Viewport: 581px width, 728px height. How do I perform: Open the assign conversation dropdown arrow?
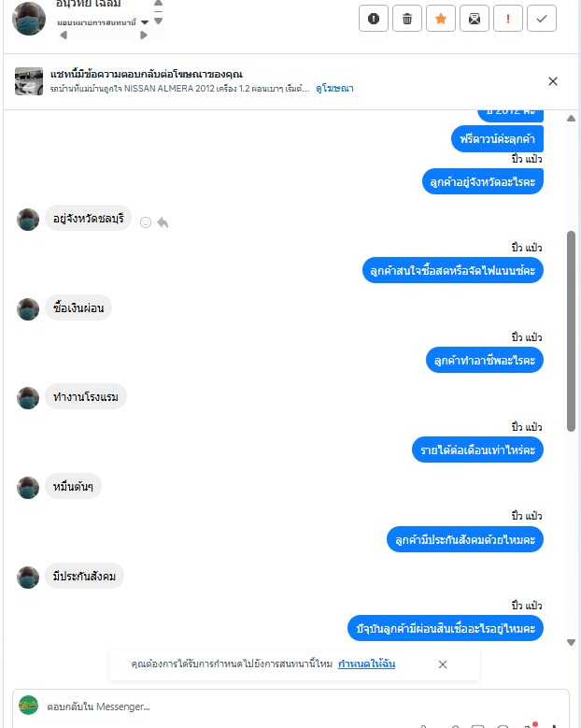[145, 22]
